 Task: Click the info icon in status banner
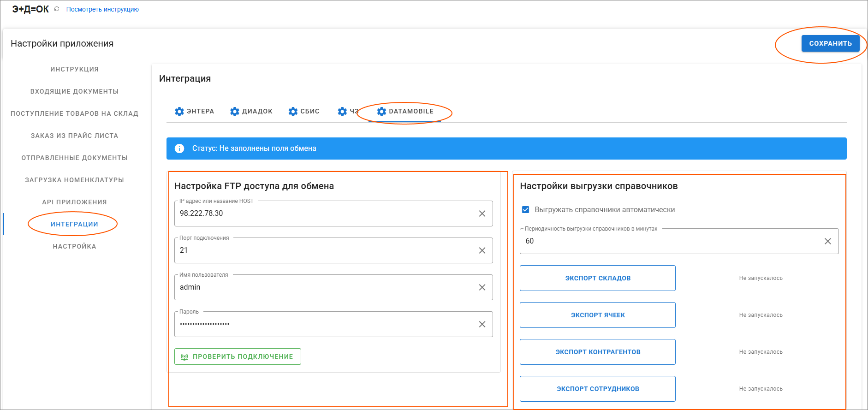(179, 149)
